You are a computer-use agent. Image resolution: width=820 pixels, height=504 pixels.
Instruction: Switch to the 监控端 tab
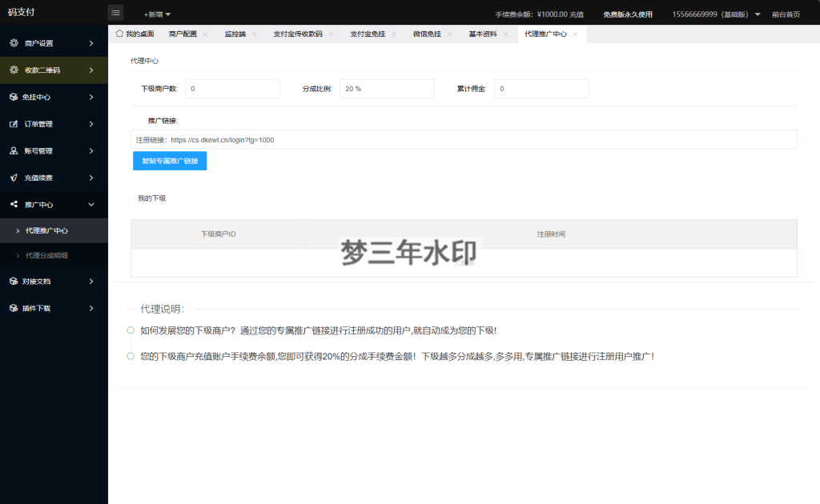pyautogui.click(x=235, y=34)
